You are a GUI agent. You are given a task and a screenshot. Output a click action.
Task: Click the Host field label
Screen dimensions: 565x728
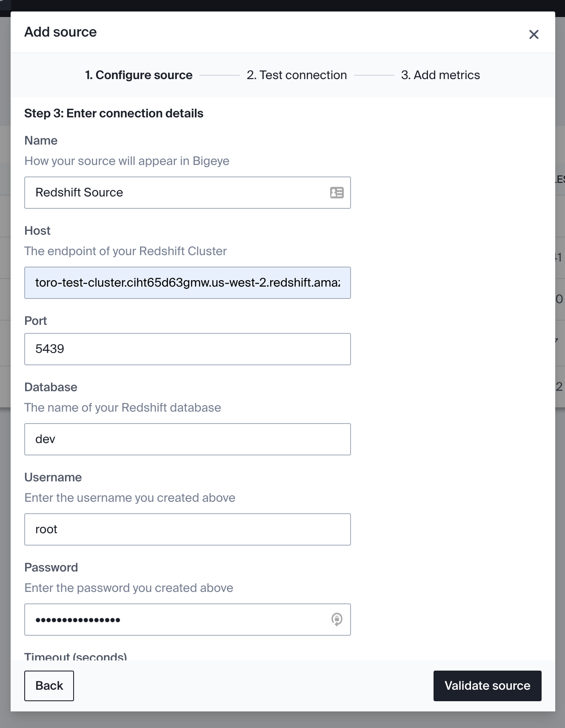37,231
